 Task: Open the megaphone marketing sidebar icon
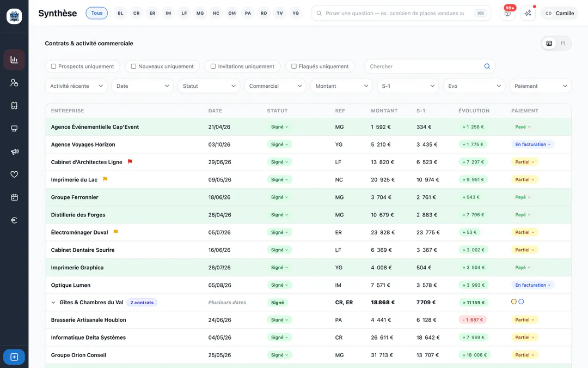[x=14, y=152]
